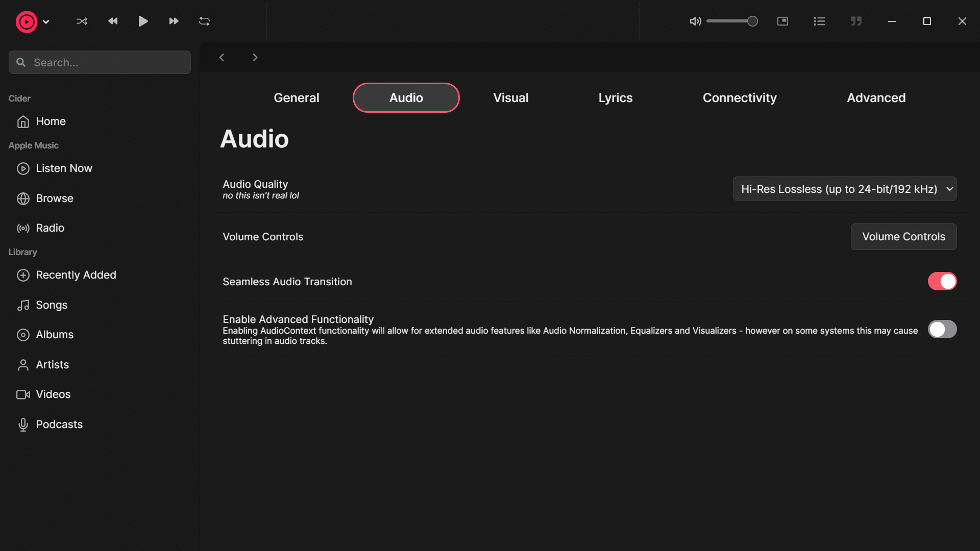The height and width of the screenshot is (551, 980).
Task: Enable Advanced Functionality toggle
Action: pyautogui.click(x=942, y=329)
